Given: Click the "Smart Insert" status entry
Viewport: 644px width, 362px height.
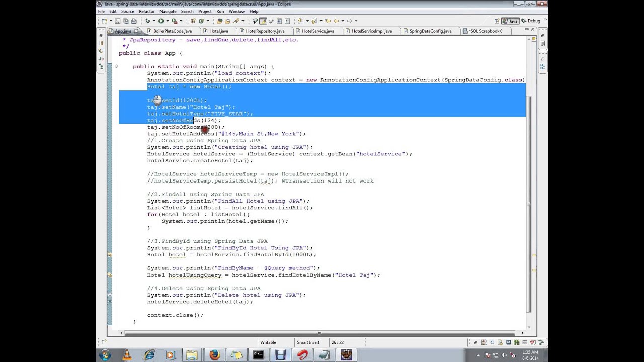Looking at the screenshot, I should (308, 342).
